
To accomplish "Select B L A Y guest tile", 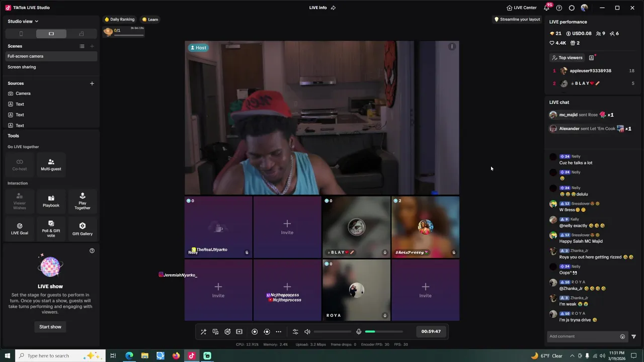I will coord(356,227).
